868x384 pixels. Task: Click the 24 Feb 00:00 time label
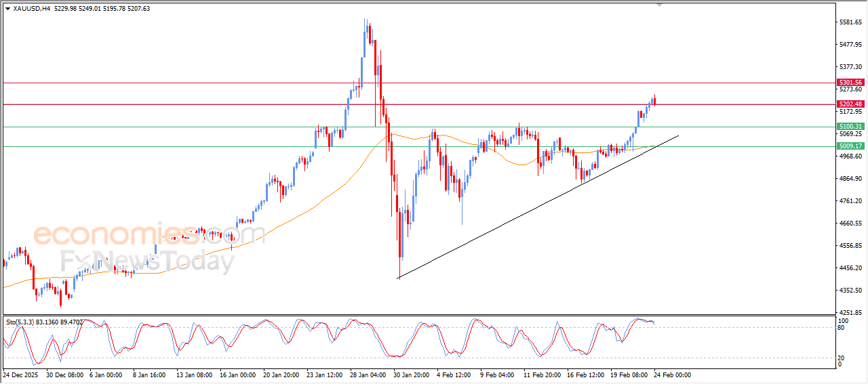(x=671, y=375)
